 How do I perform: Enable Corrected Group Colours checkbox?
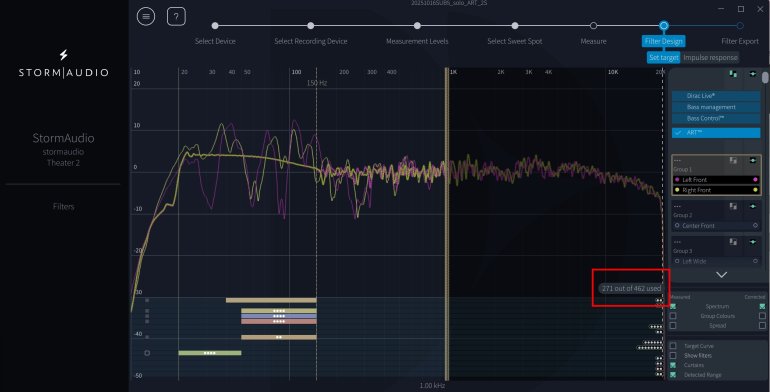762,316
